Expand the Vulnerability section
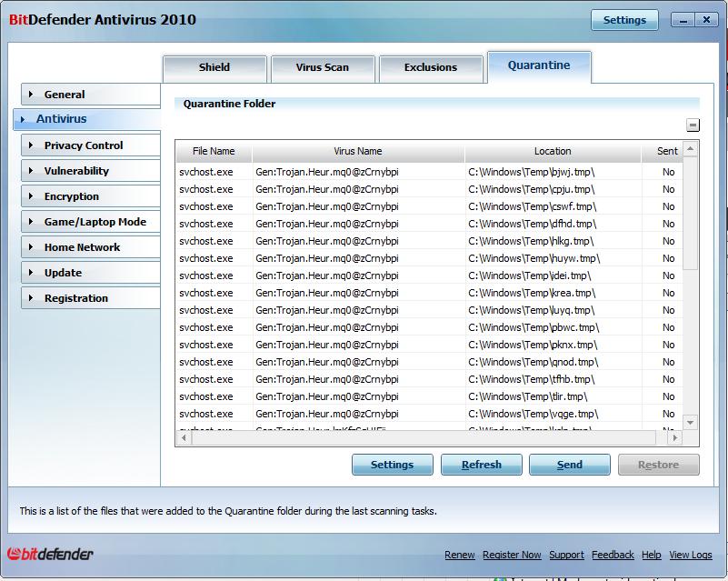This screenshot has width=728, height=581. (x=91, y=171)
